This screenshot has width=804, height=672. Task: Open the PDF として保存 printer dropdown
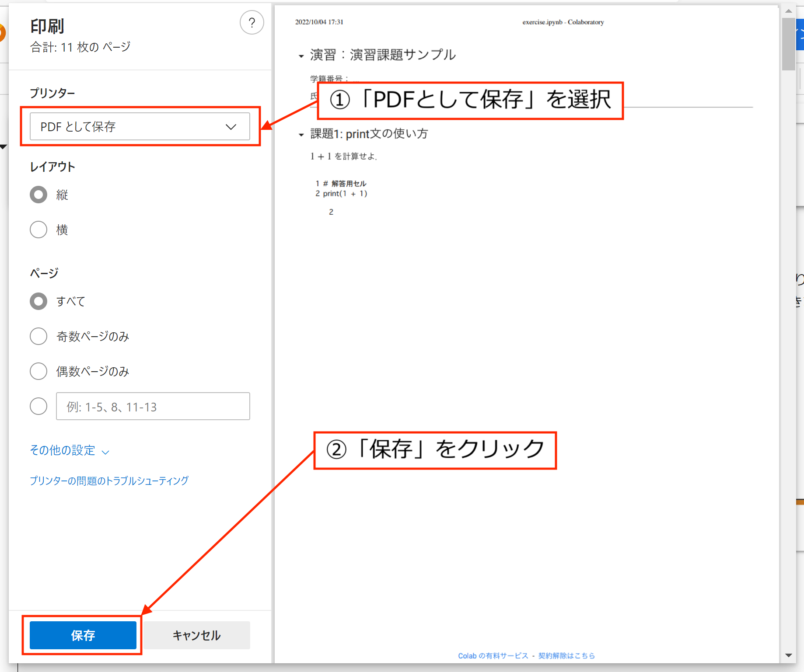(x=140, y=127)
